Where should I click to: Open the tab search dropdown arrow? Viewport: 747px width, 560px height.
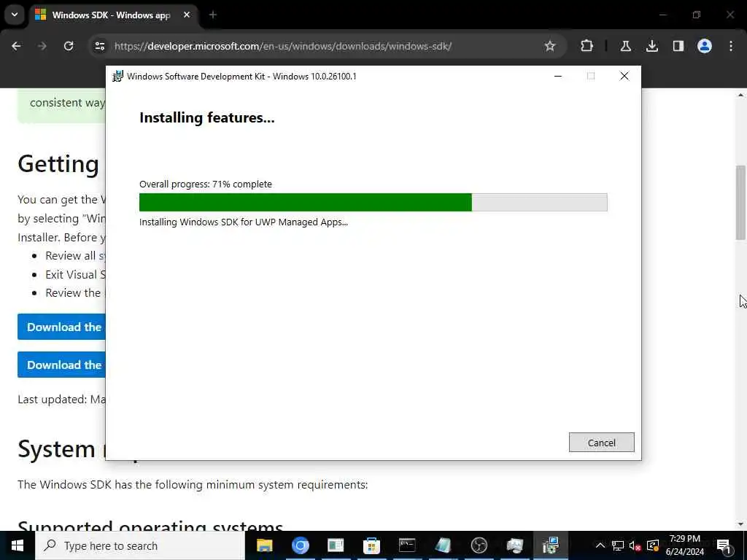(x=15, y=15)
